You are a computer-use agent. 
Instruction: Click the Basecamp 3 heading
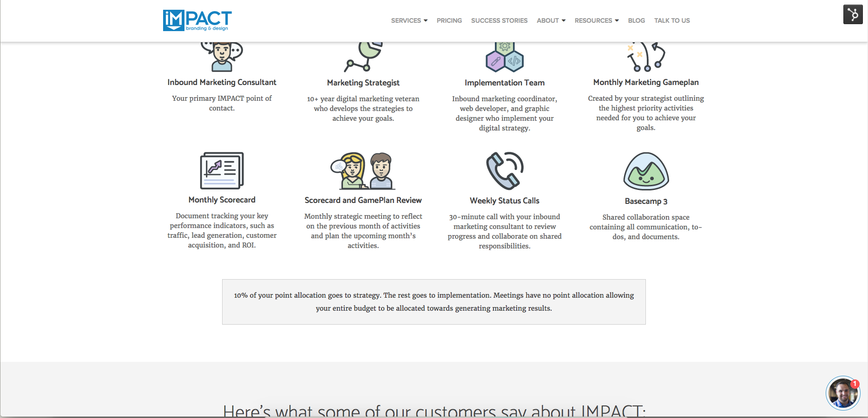(x=646, y=201)
